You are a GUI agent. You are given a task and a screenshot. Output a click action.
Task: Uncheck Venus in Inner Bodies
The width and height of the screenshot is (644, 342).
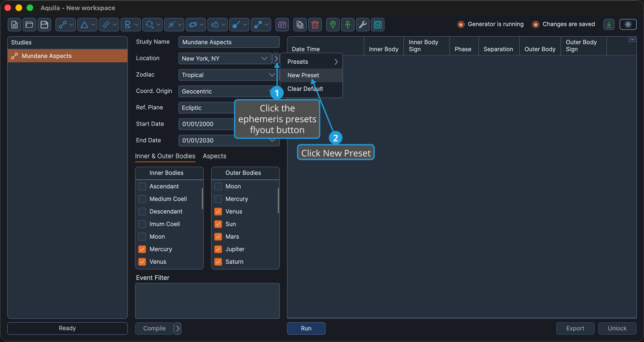[142, 262]
